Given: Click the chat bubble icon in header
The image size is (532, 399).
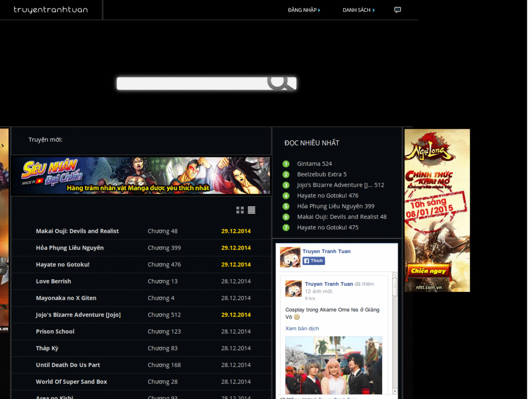Looking at the screenshot, I should pos(397,10).
